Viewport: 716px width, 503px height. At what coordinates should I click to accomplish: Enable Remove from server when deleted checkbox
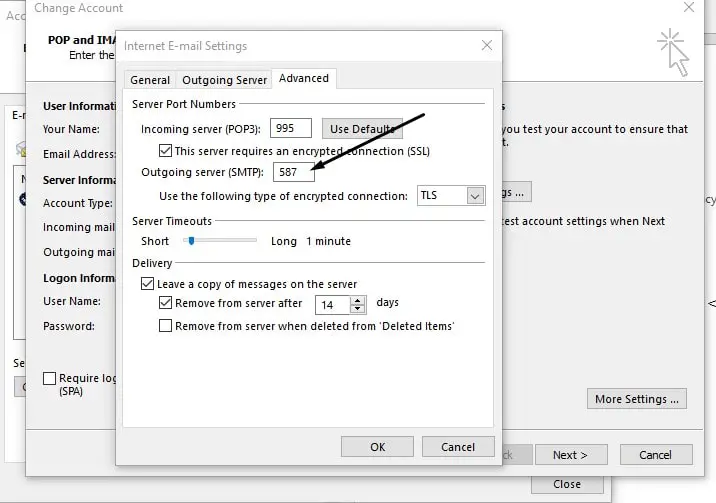coord(165,325)
